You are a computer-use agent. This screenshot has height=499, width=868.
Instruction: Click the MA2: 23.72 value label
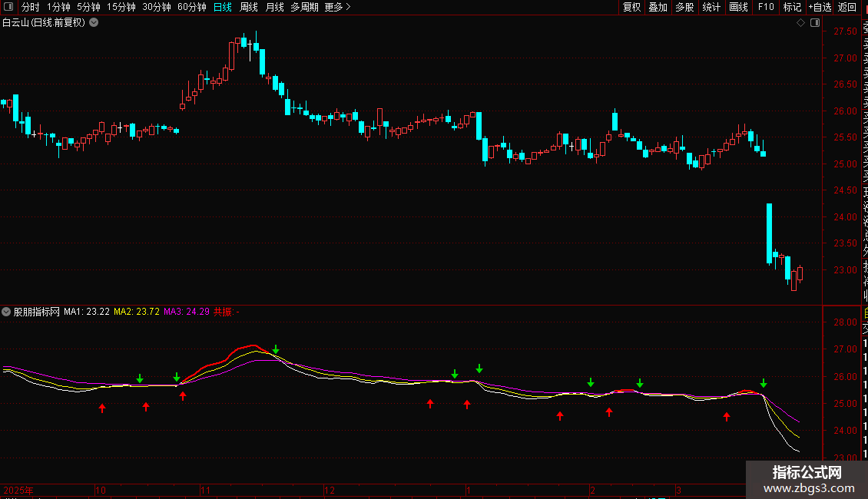137,312
